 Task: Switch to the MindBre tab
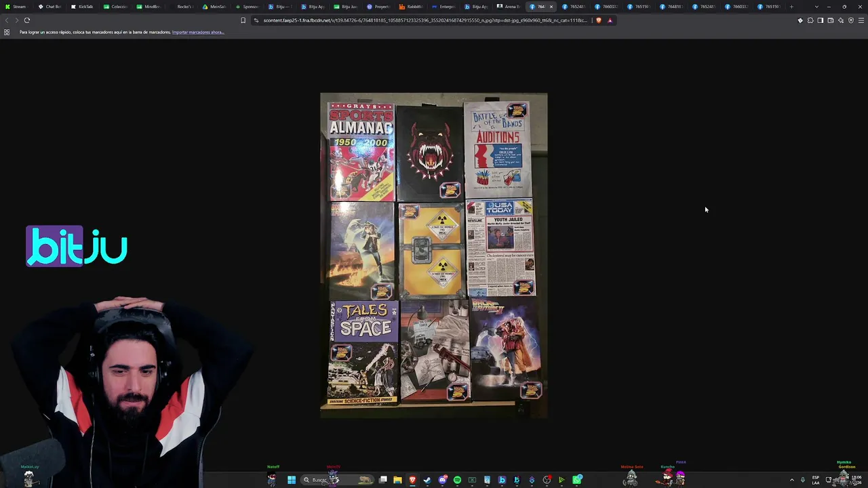point(149,7)
